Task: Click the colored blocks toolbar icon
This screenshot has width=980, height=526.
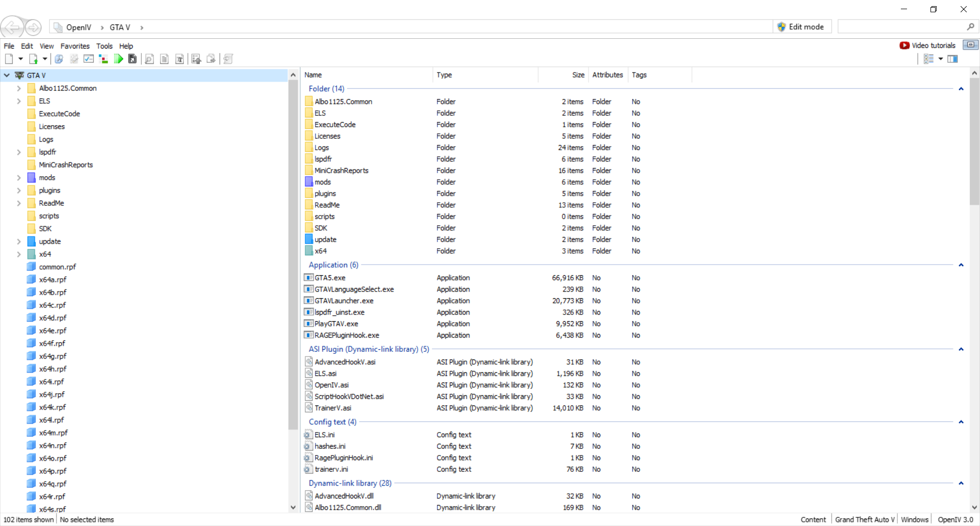Action: point(104,59)
